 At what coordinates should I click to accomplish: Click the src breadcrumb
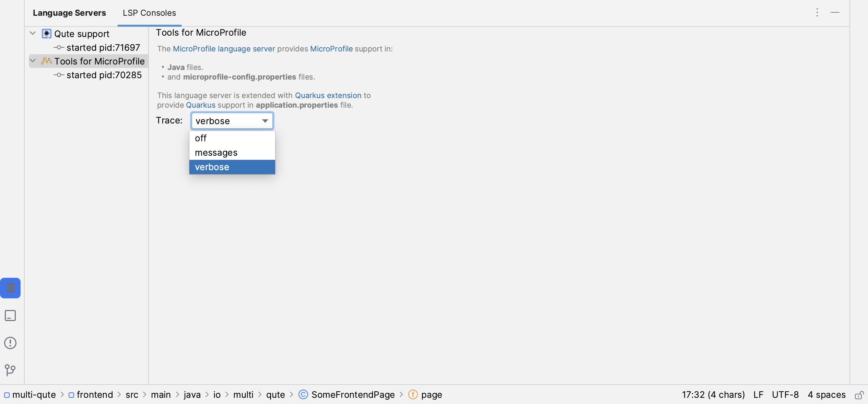132,395
